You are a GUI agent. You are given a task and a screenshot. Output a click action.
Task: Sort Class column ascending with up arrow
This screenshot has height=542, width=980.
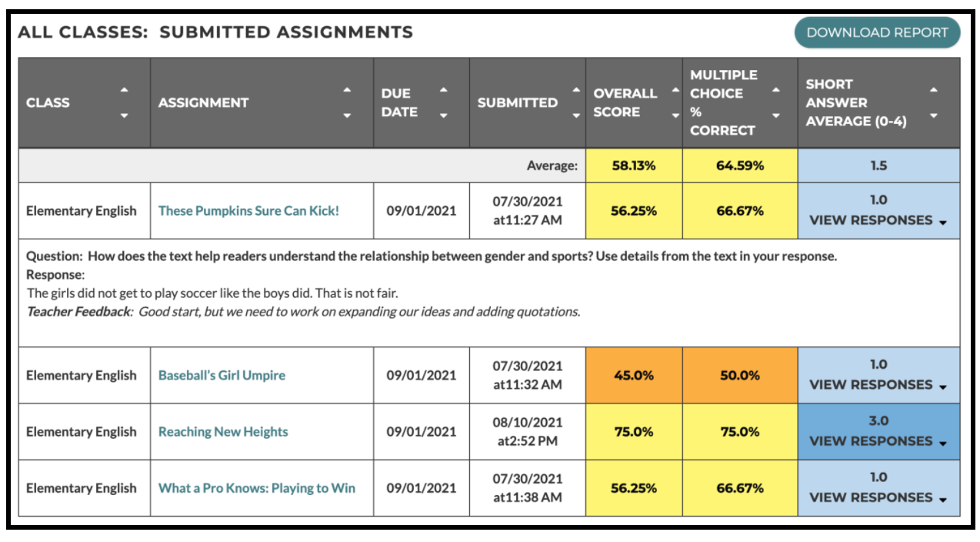tap(124, 90)
